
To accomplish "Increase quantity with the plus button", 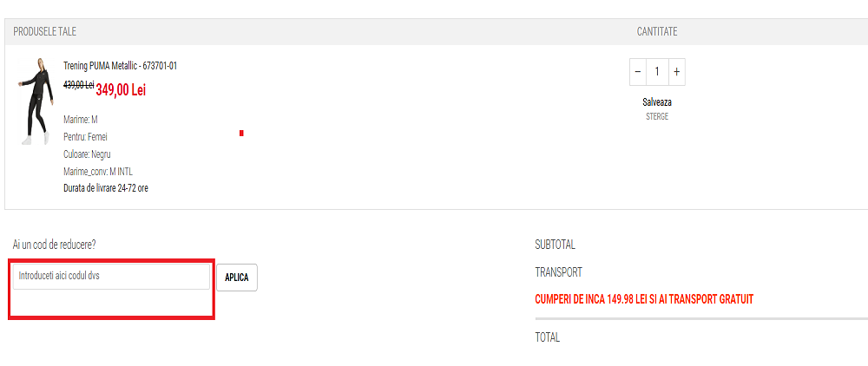I will click(x=676, y=72).
